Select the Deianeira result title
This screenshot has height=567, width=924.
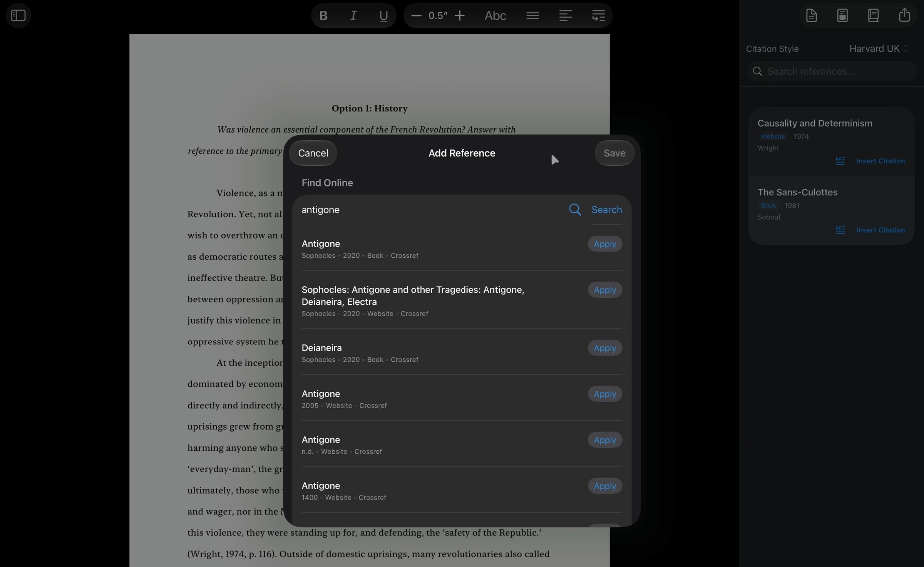pos(321,348)
